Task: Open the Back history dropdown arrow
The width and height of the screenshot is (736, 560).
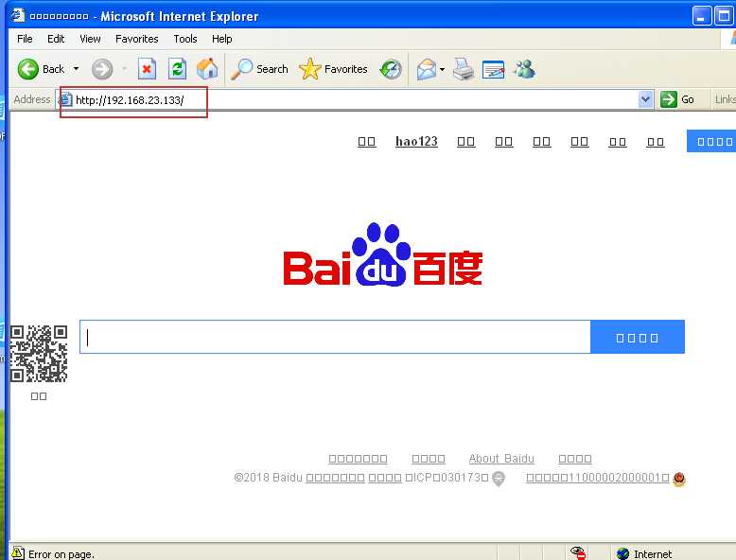Action: pyautogui.click(x=76, y=69)
